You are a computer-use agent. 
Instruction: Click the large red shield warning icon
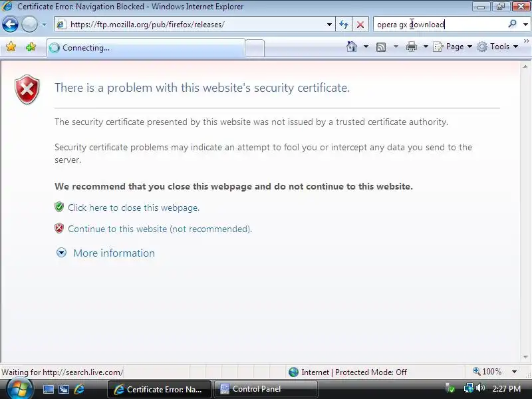point(27,89)
